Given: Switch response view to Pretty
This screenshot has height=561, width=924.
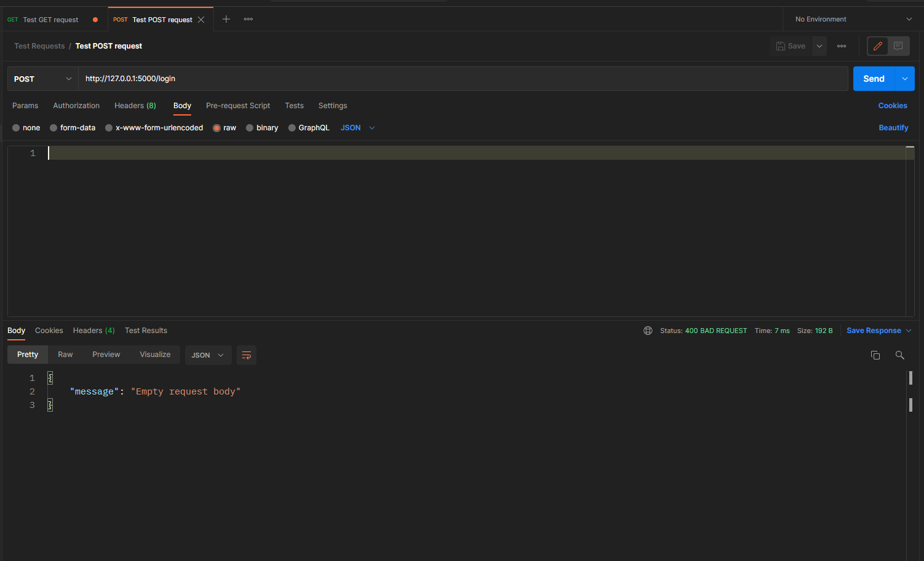Looking at the screenshot, I should point(28,355).
